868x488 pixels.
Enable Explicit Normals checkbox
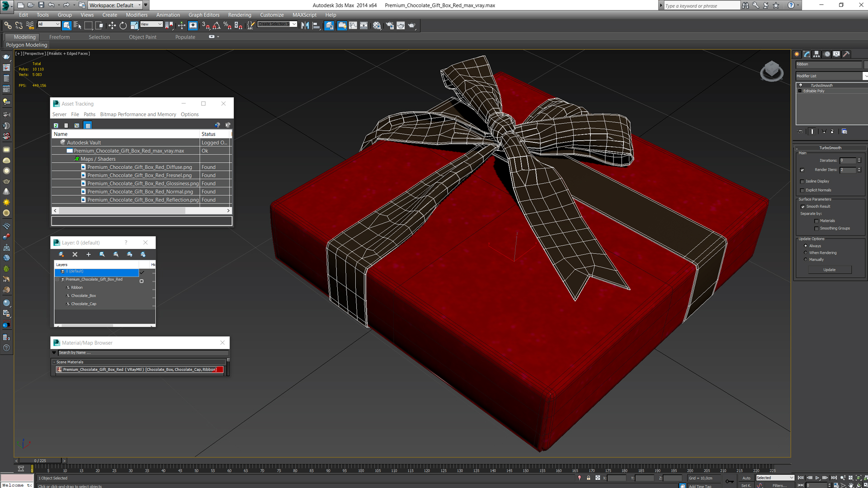[x=802, y=190]
